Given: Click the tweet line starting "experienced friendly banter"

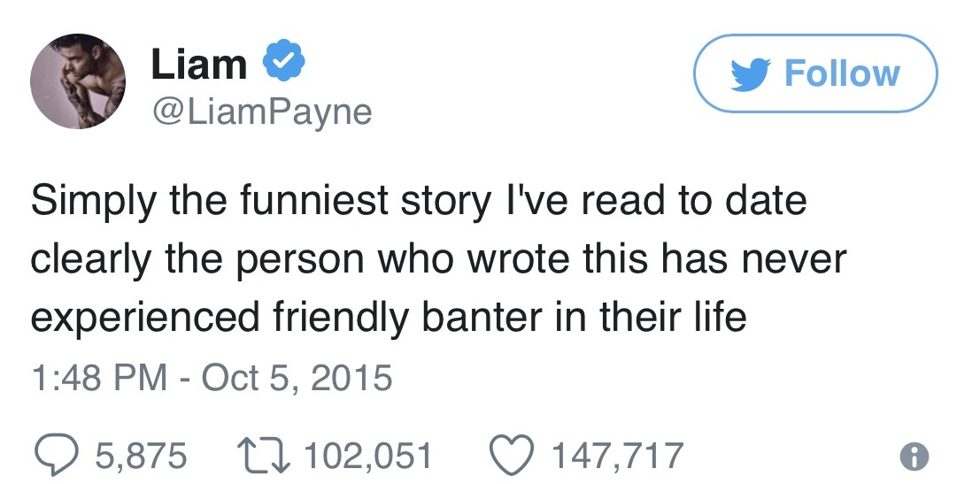Looking at the screenshot, I should [x=389, y=317].
